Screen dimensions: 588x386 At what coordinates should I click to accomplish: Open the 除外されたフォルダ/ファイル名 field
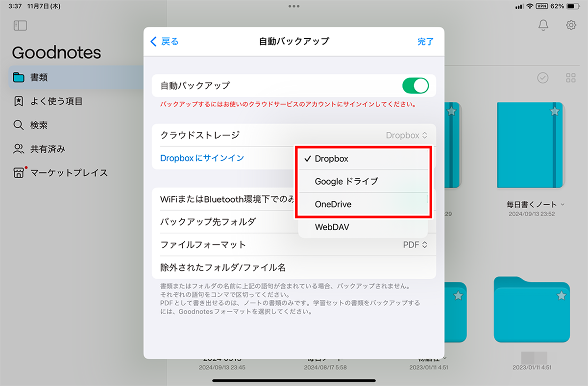click(x=294, y=268)
